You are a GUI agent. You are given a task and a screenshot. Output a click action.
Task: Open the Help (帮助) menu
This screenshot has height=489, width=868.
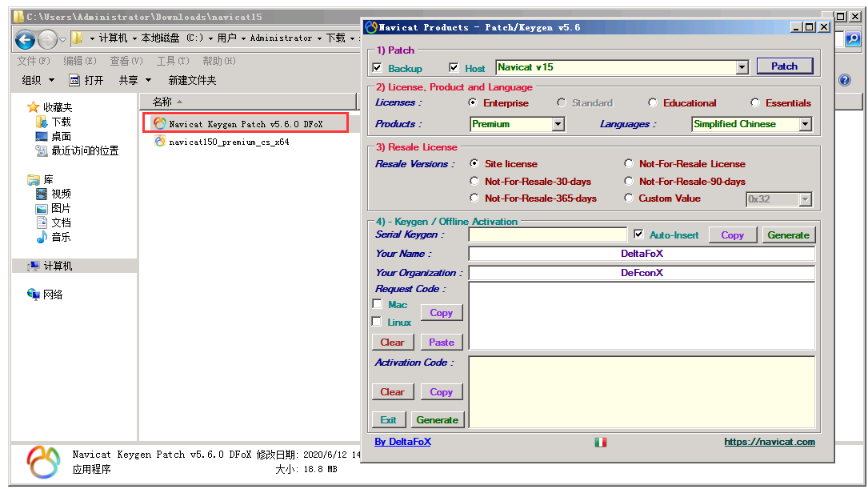coord(218,61)
